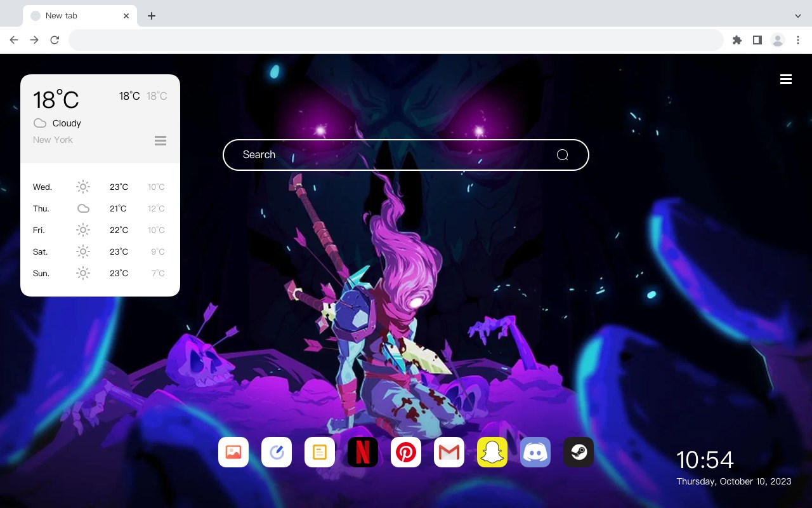Open the Chrome profile avatar

tap(778, 40)
